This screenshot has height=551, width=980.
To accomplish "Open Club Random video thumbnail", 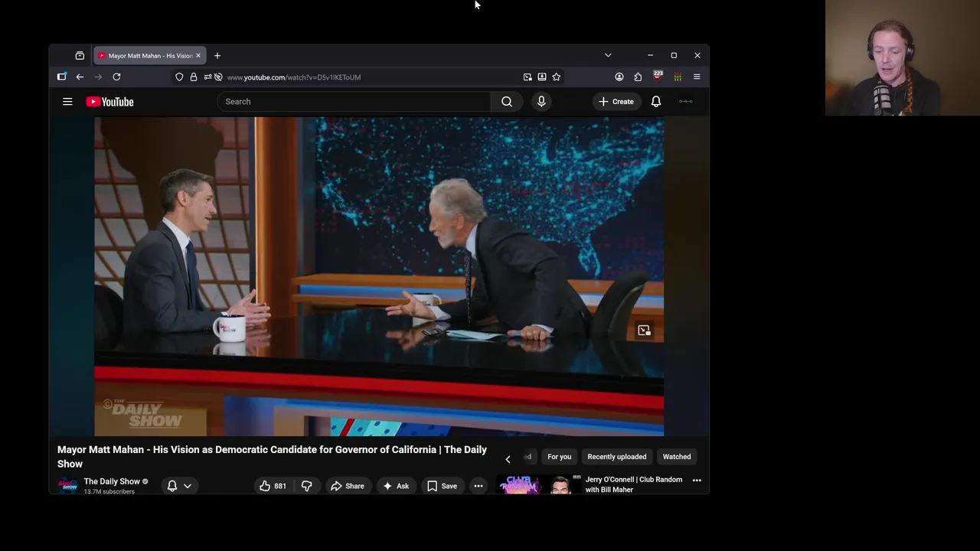I will click(x=539, y=485).
